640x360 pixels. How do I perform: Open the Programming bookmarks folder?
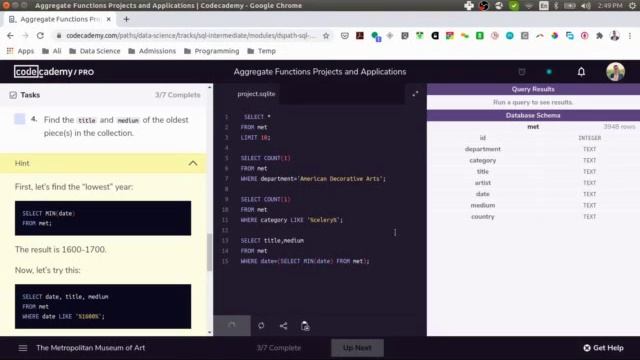[211, 51]
